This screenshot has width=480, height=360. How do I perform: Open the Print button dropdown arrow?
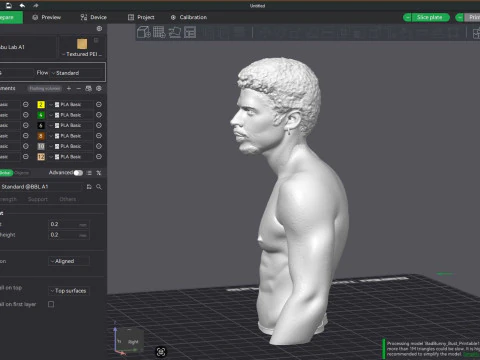pyautogui.click(x=460, y=17)
